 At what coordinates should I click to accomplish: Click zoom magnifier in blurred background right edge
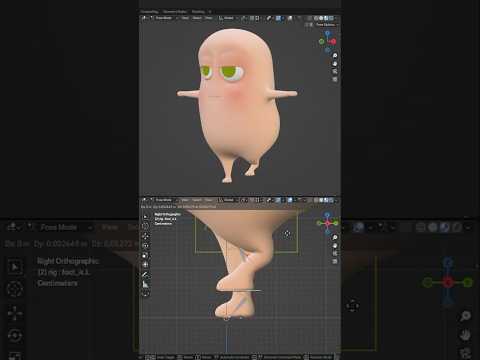pyautogui.click(x=465, y=316)
